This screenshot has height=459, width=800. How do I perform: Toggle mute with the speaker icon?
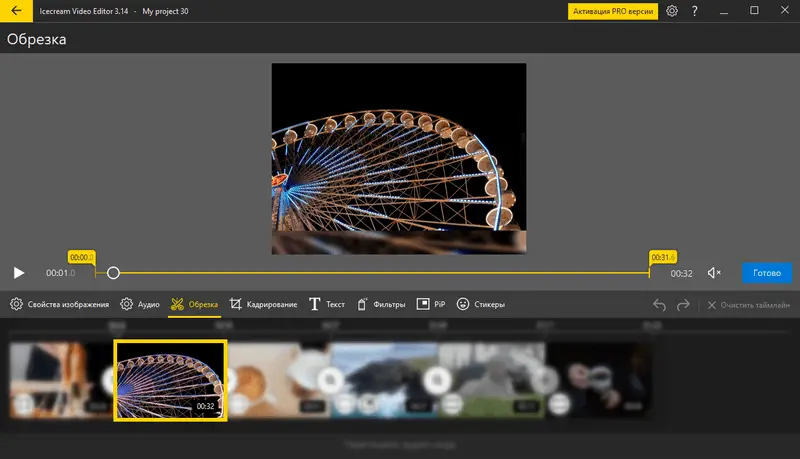point(714,273)
